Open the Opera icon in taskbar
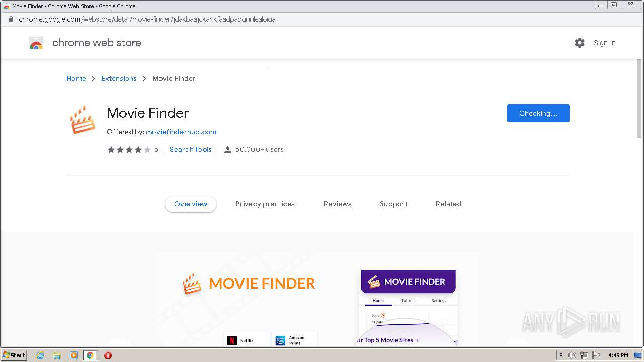Viewport: 644px width, 362px height. tap(108, 355)
